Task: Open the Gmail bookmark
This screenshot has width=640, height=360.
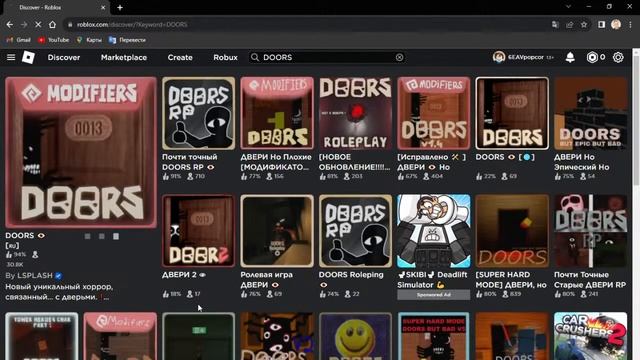Action: click(19, 40)
